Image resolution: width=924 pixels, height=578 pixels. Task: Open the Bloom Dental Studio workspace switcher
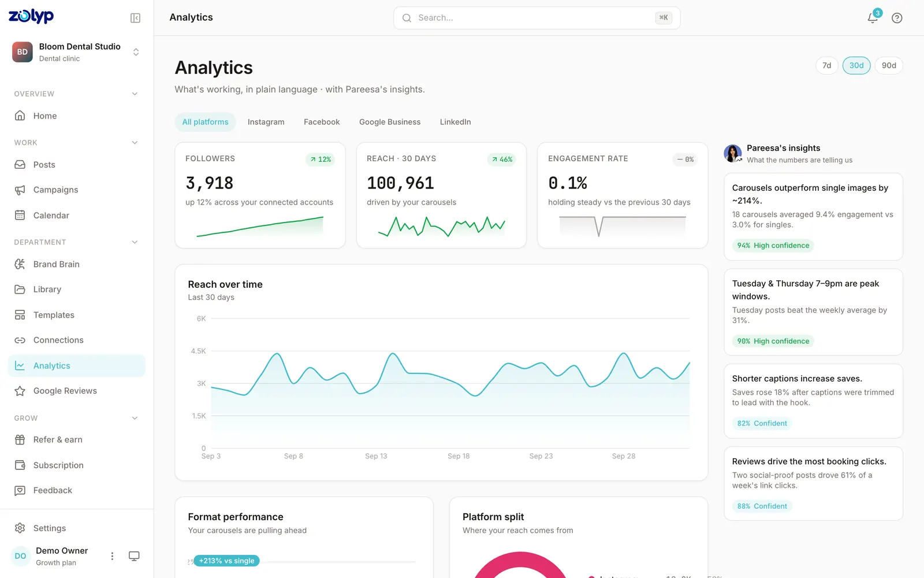click(77, 52)
